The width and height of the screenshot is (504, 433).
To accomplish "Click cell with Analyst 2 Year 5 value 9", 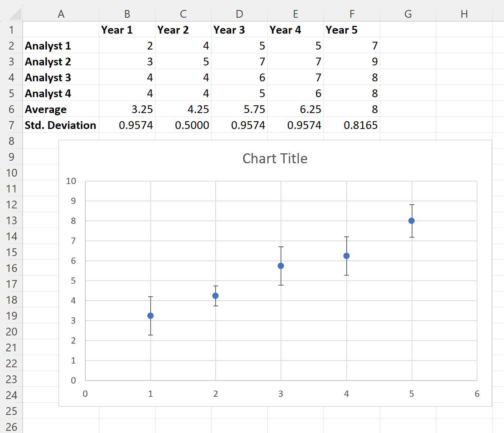I will click(352, 61).
